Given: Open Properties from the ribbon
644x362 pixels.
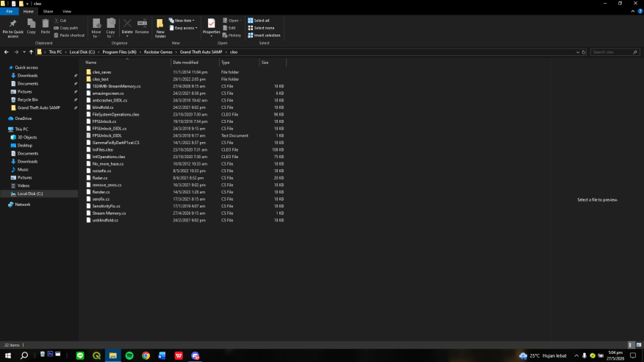Looking at the screenshot, I should coord(211,26).
